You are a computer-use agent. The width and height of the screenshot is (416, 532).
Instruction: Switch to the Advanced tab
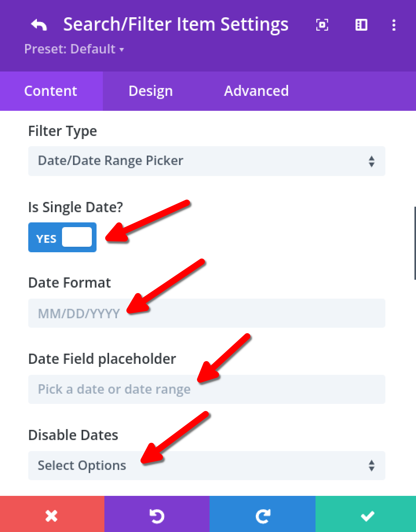(256, 91)
